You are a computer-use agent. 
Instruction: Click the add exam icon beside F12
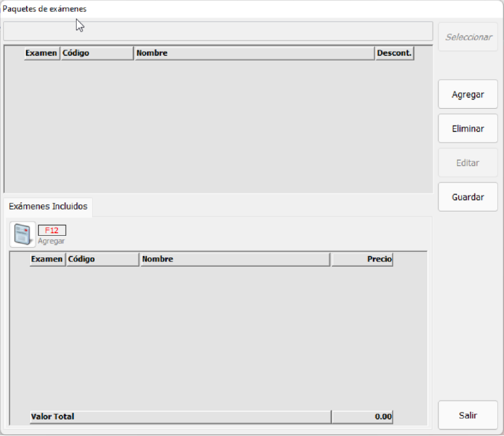(23, 234)
